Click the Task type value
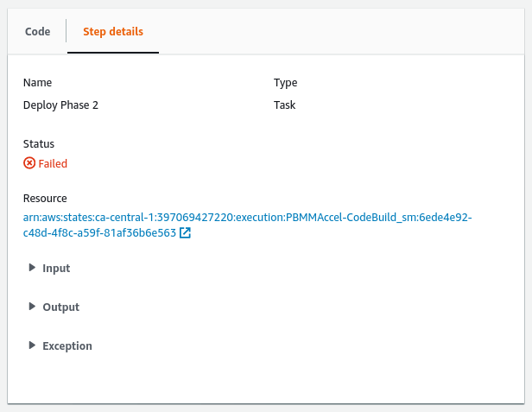This screenshot has width=532, height=412. (x=285, y=105)
